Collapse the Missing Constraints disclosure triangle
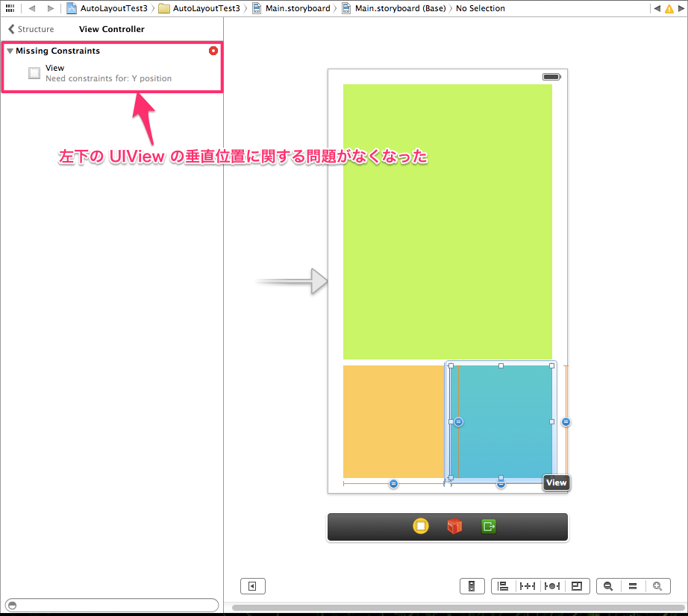 click(10, 51)
